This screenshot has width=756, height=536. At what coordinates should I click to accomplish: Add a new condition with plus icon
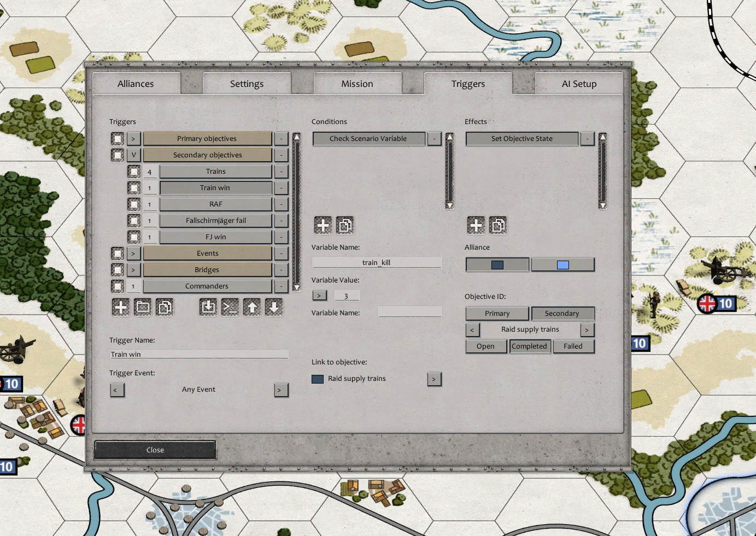[323, 225]
